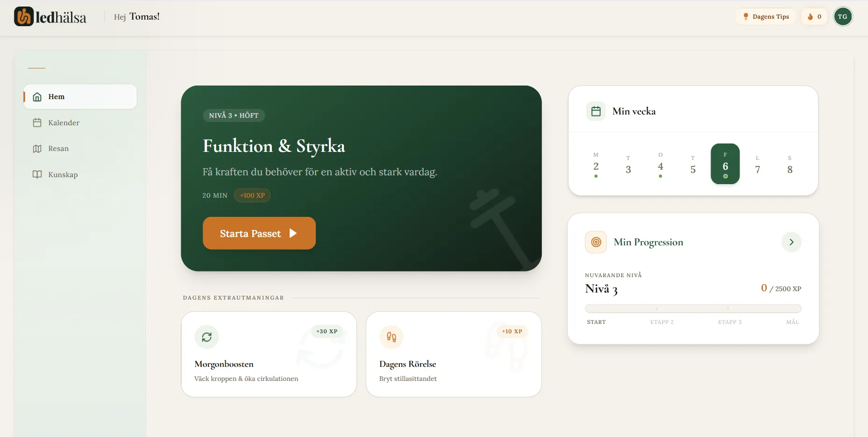Click the target icon beside Min Progression

596,242
